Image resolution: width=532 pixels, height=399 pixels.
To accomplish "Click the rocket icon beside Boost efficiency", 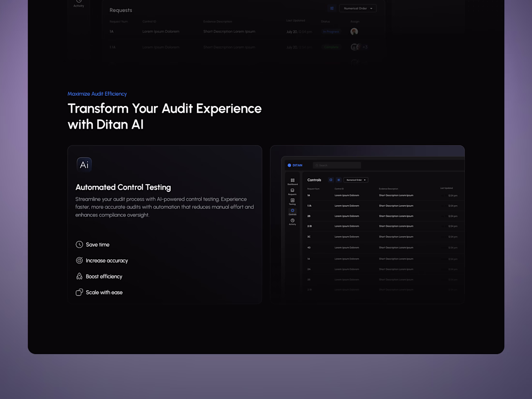I will (79, 277).
